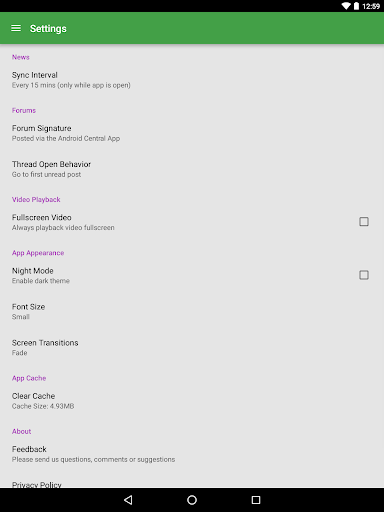Image resolution: width=384 pixels, height=512 pixels.
Task: Choose a Font Size option
Action: pos(192,312)
